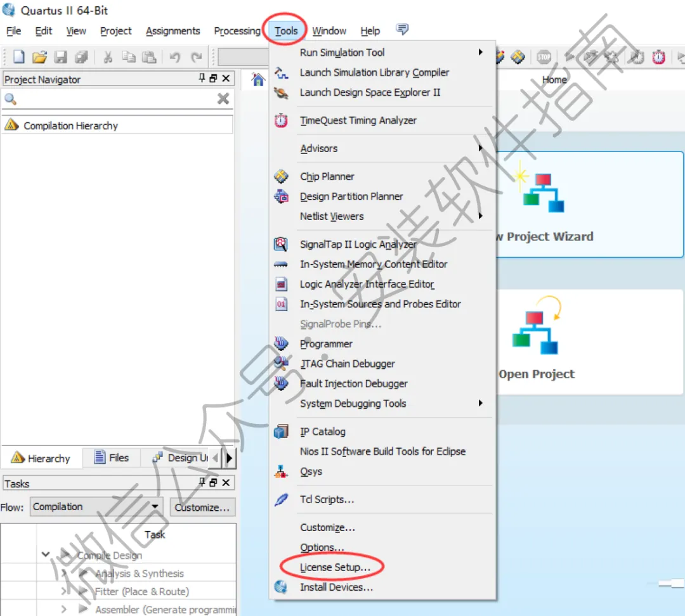Open the Flow Compilation dropdown

pyautogui.click(x=96, y=507)
